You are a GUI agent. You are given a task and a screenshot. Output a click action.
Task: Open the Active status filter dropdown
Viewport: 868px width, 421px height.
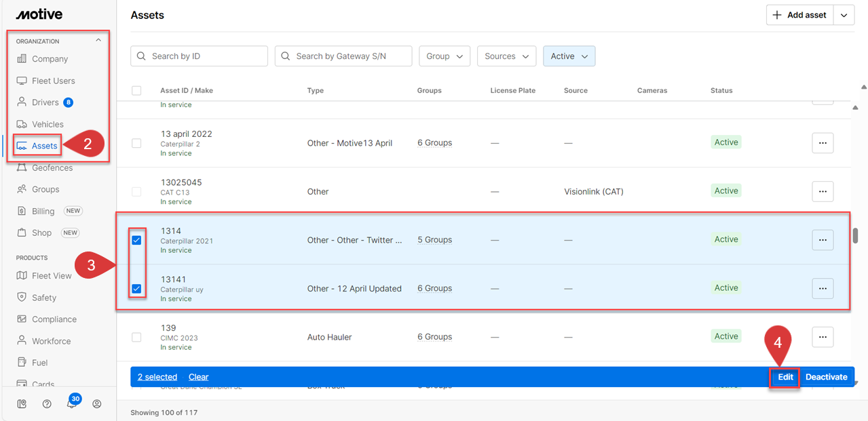569,56
